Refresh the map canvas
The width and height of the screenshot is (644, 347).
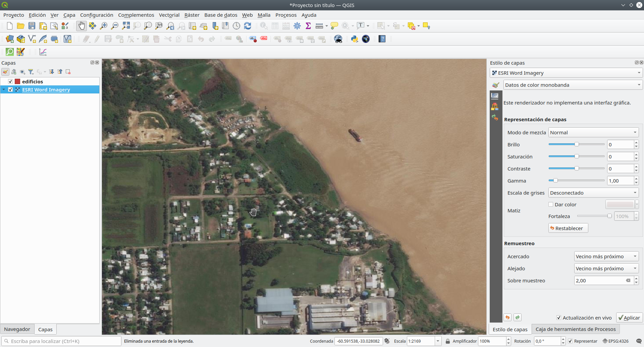[248, 26]
